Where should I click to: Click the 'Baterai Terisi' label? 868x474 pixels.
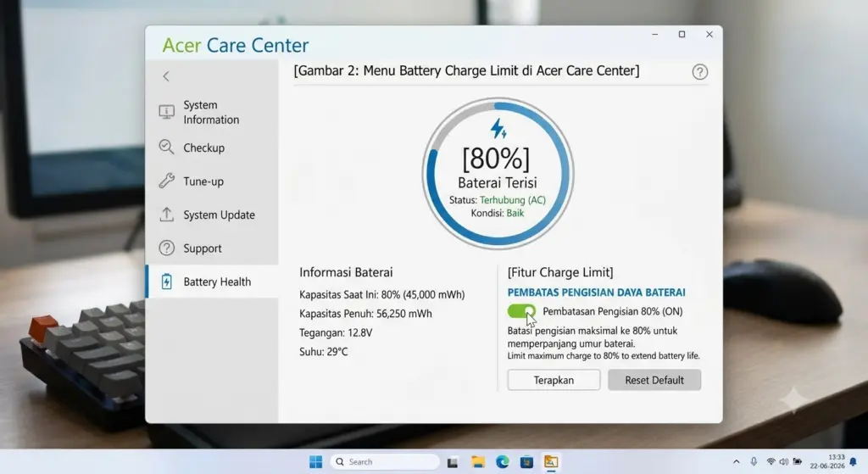(x=497, y=183)
